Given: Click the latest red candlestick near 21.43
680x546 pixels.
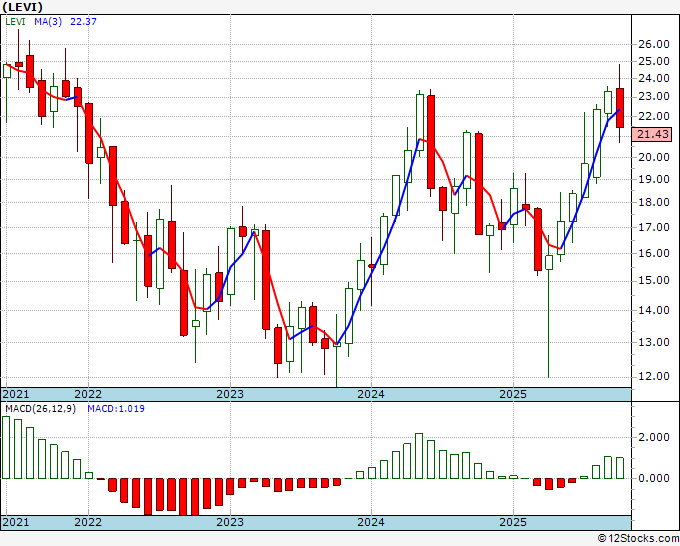Looking at the screenshot, I should 620,108.
